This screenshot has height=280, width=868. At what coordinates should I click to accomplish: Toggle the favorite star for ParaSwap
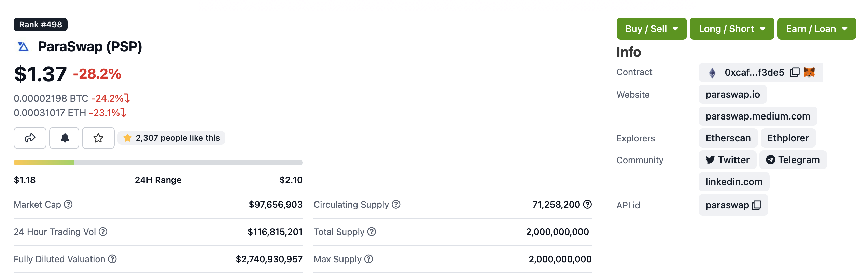[x=98, y=138]
